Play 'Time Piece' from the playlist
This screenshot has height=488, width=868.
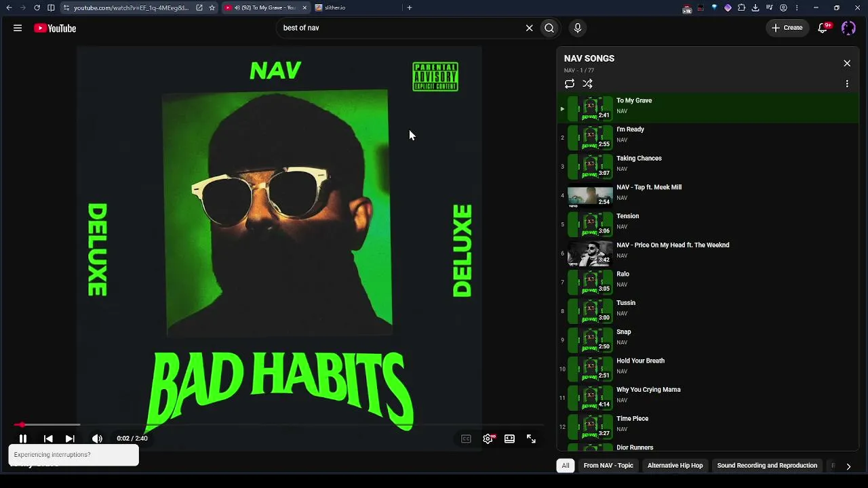708,427
